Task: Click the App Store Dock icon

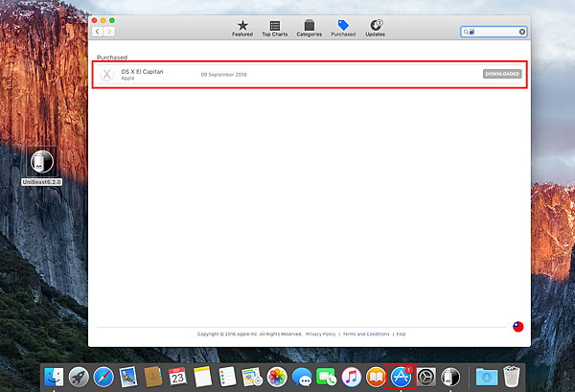Action: coord(401,377)
